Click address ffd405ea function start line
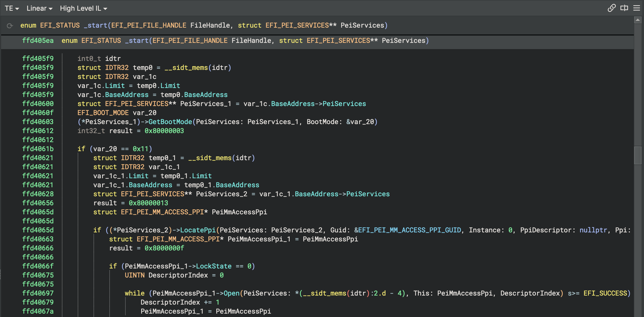 pyautogui.click(x=38, y=41)
